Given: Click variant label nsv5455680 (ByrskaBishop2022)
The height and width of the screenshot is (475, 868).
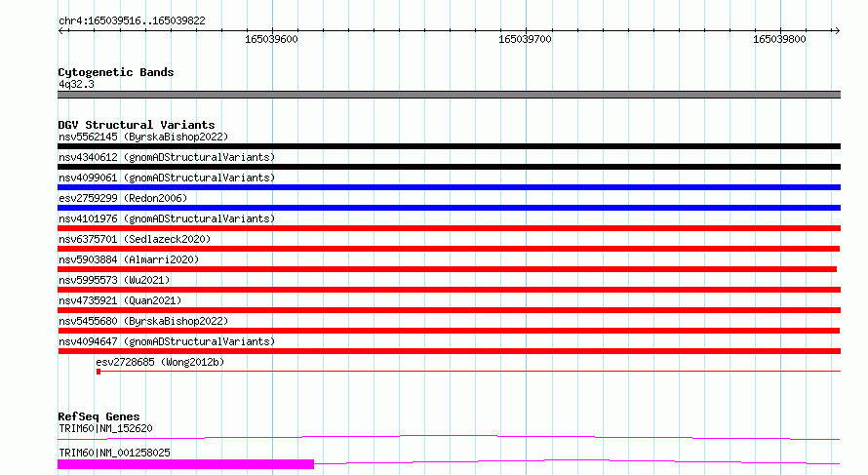Looking at the screenshot, I should [x=143, y=321].
